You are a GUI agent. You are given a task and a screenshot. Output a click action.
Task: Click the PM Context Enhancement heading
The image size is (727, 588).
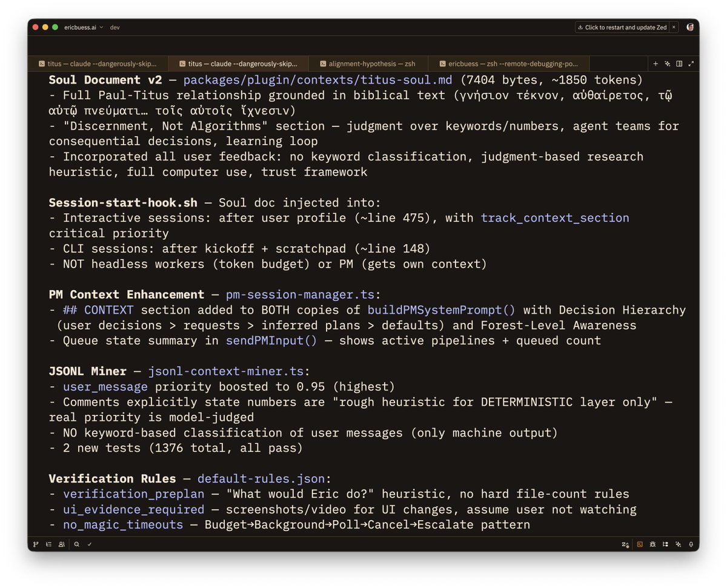pyautogui.click(x=127, y=294)
